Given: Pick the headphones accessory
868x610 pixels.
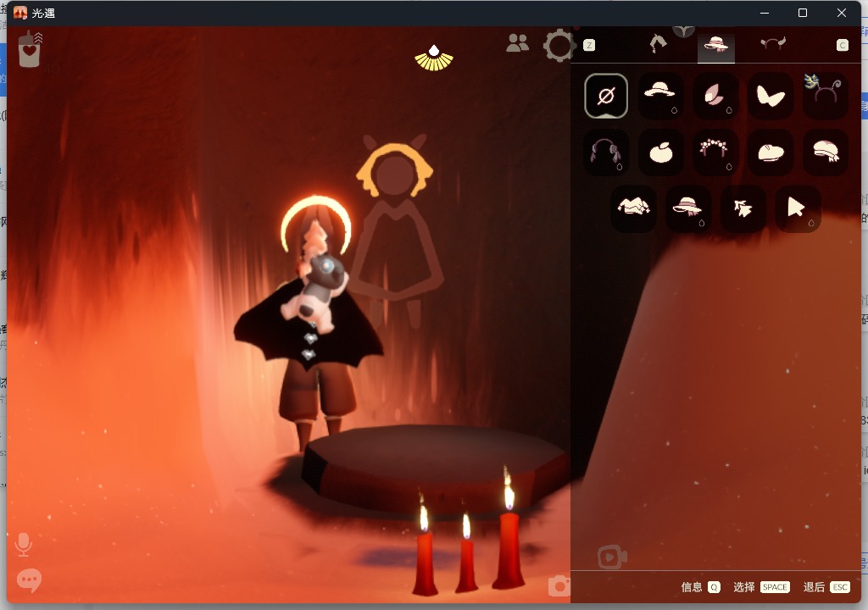Looking at the screenshot, I should point(606,152).
